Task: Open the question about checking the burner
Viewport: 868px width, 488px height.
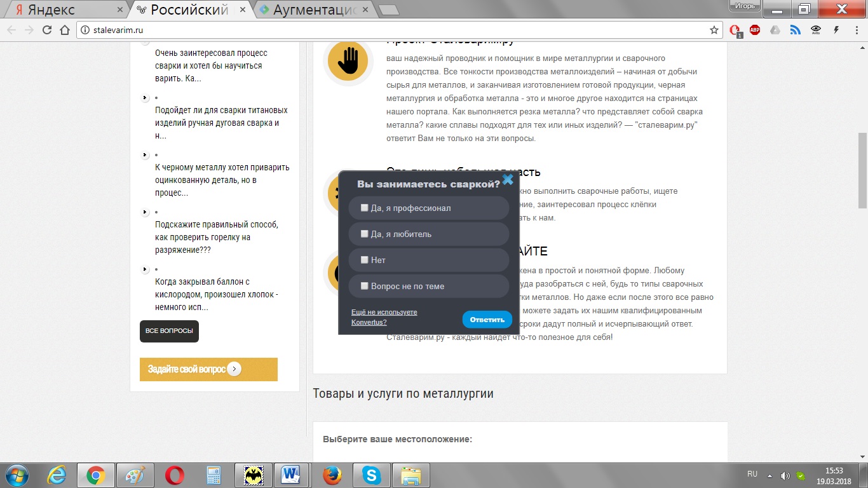Action: [217, 237]
